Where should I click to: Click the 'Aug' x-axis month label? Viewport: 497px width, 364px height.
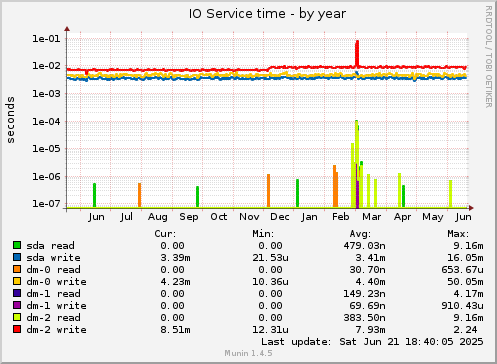click(x=158, y=217)
